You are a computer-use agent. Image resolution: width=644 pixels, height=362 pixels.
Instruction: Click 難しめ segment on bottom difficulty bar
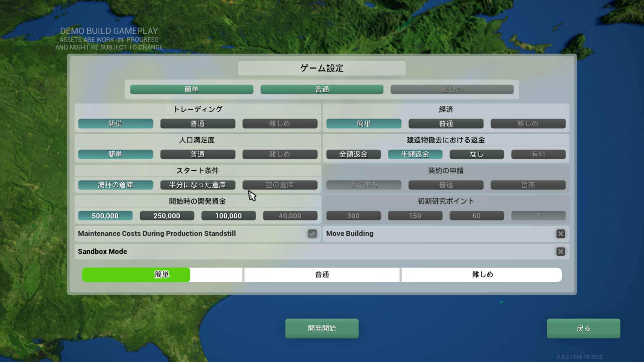[x=482, y=275]
